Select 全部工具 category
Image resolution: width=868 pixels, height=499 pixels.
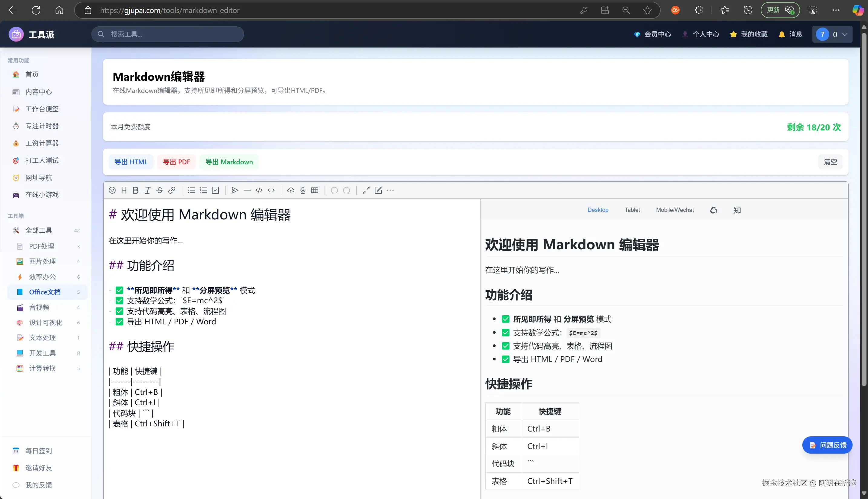pyautogui.click(x=47, y=230)
